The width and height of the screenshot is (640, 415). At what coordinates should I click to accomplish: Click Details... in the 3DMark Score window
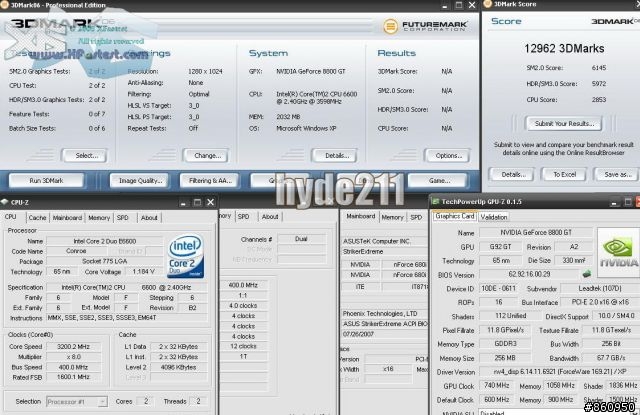coord(513,174)
